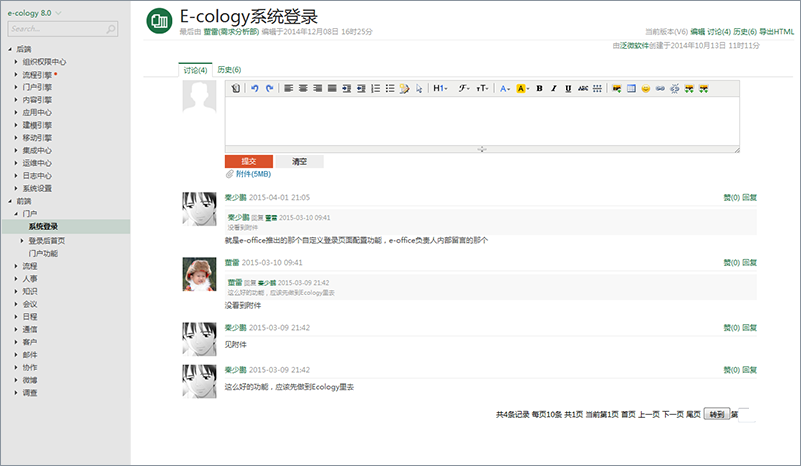This screenshot has width=801, height=466.
Task: Insert horizontal rule line
Action: (x=597, y=88)
